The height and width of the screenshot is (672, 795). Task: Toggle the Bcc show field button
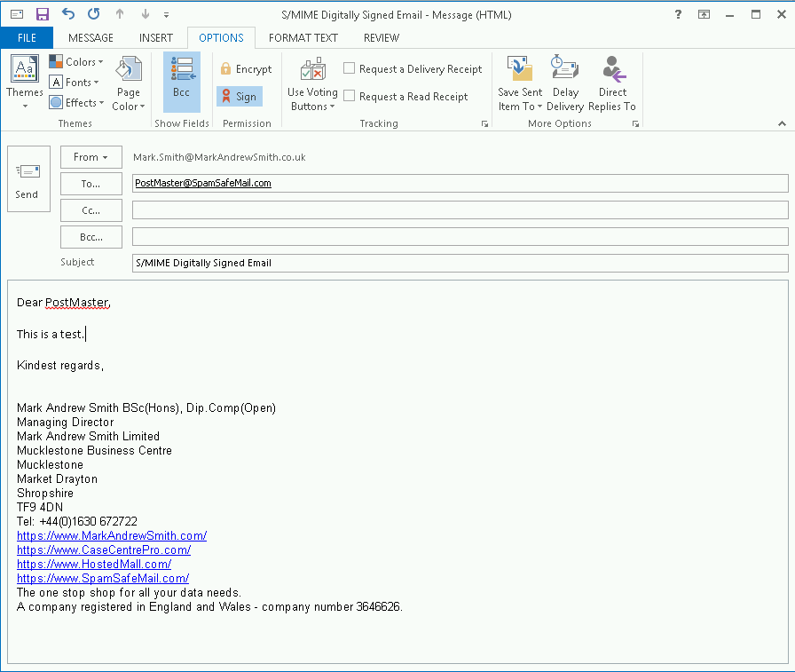click(x=181, y=80)
